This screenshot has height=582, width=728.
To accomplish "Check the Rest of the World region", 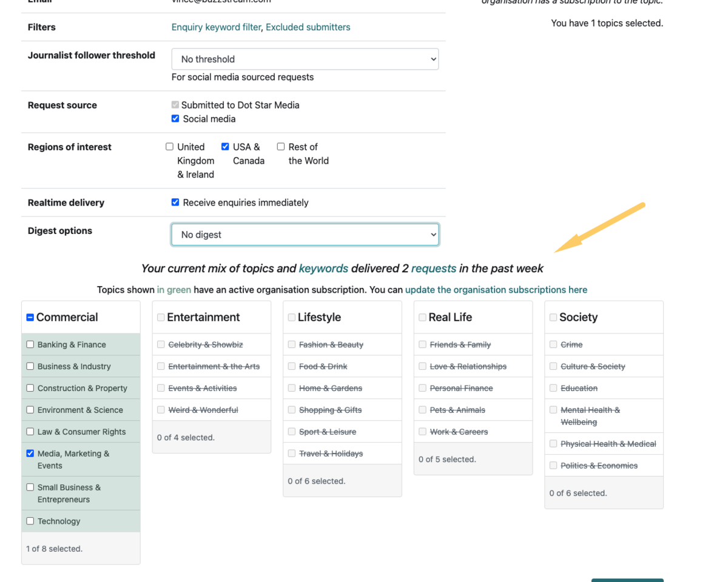I will pyautogui.click(x=281, y=147).
